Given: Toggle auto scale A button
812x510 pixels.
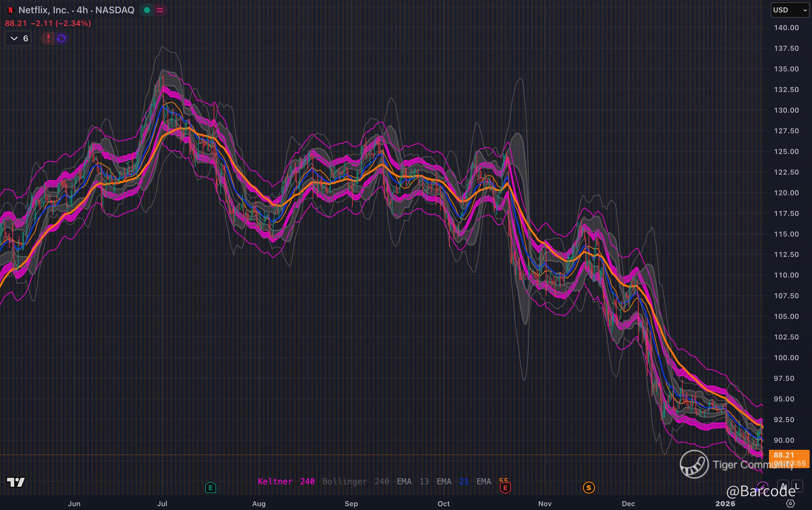Looking at the screenshot, I should 783,486.
